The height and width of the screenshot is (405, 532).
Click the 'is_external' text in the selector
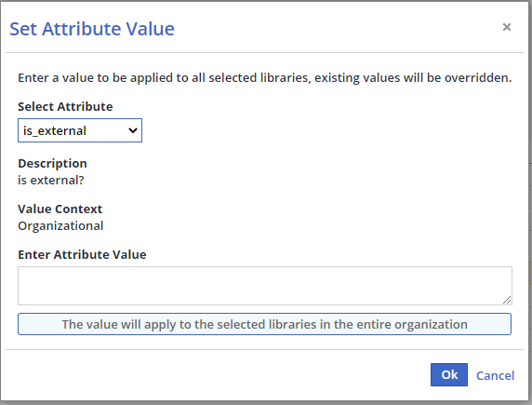55,130
